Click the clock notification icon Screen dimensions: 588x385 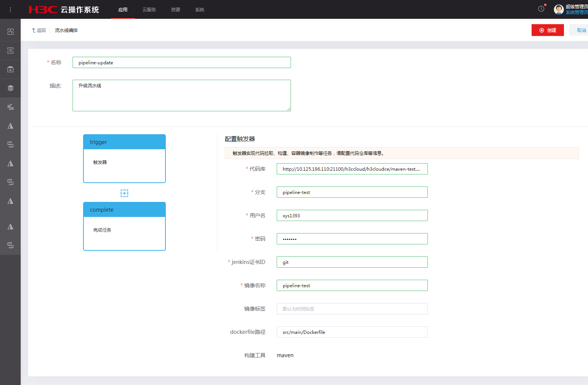541,9
